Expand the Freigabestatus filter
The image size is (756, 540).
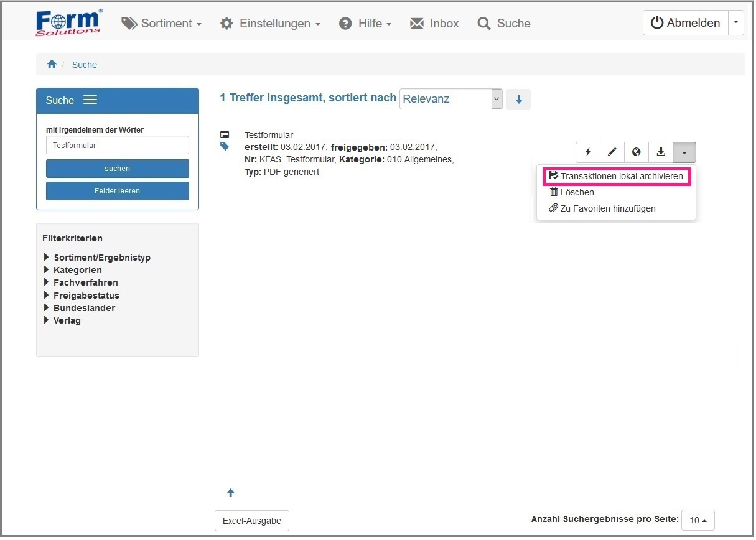[82, 296]
